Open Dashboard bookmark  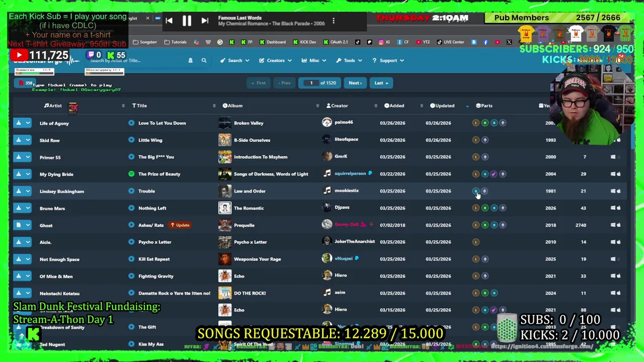coord(272,42)
